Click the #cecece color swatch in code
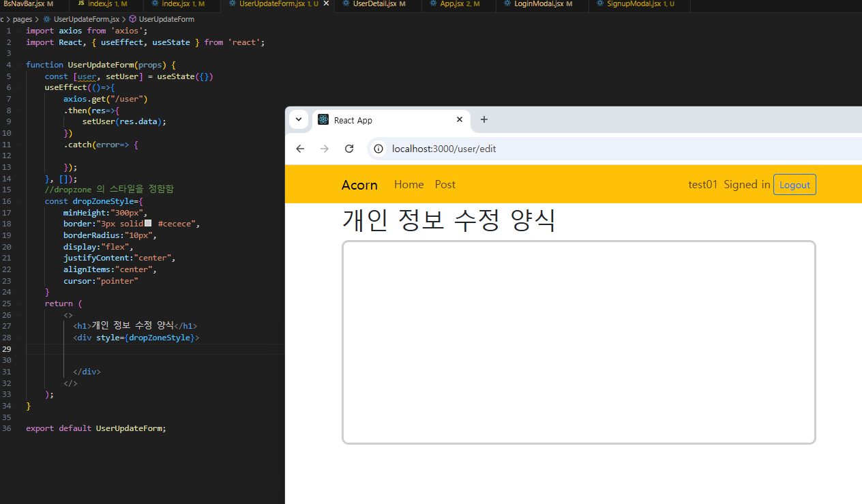862x504 pixels. (x=147, y=224)
